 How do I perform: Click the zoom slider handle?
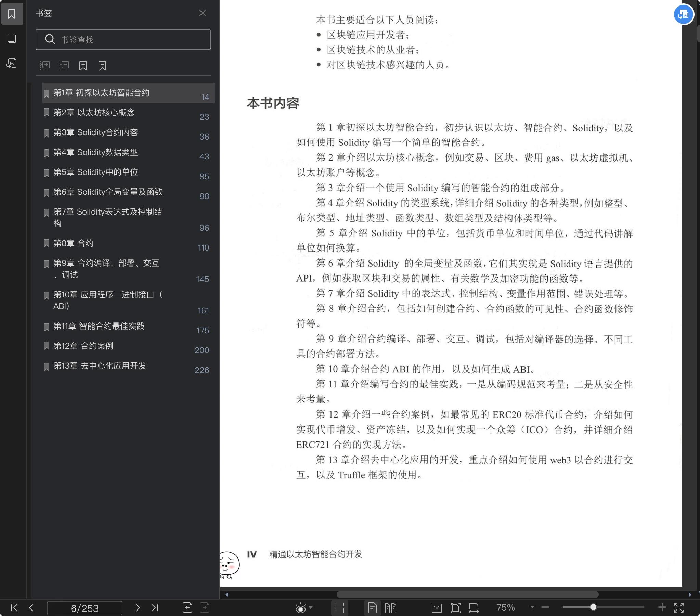[x=593, y=607]
